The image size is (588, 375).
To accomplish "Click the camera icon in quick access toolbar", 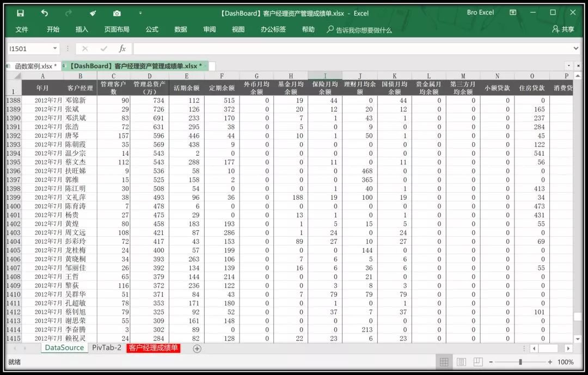I will coord(117,14).
